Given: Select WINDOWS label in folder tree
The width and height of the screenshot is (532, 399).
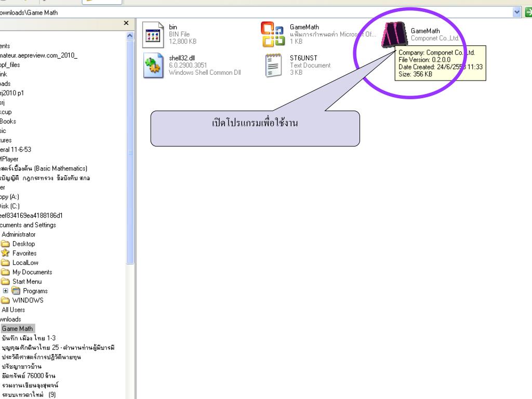Looking at the screenshot, I should pyautogui.click(x=28, y=300).
